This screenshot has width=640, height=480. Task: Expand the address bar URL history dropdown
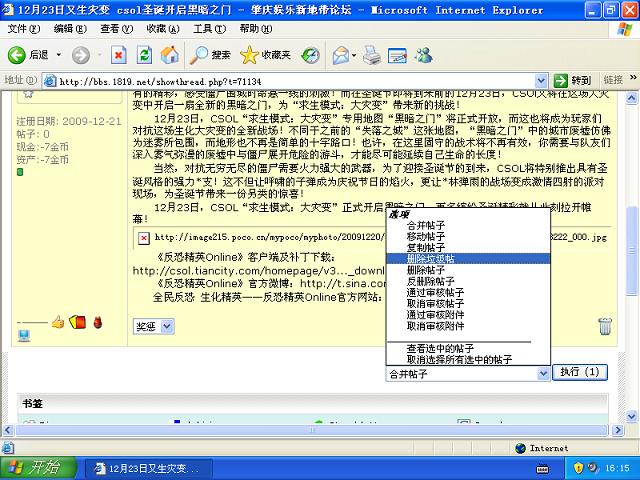(x=536, y=81)
